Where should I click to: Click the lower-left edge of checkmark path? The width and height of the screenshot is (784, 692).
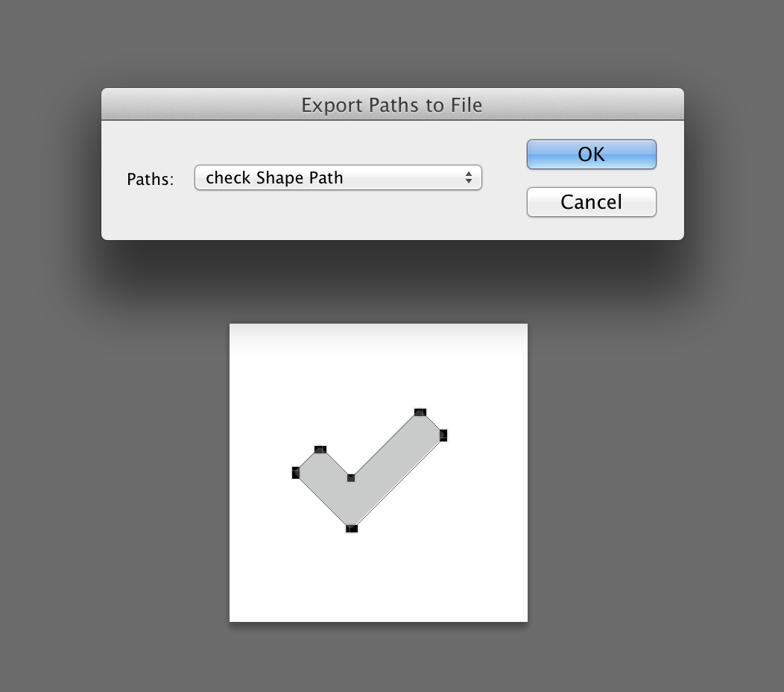(323, 500)
